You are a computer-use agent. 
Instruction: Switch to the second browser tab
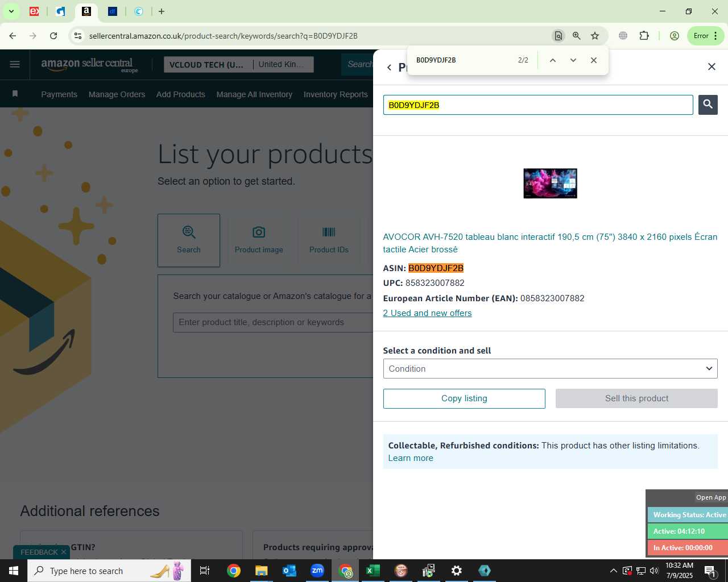pos(61,11)
